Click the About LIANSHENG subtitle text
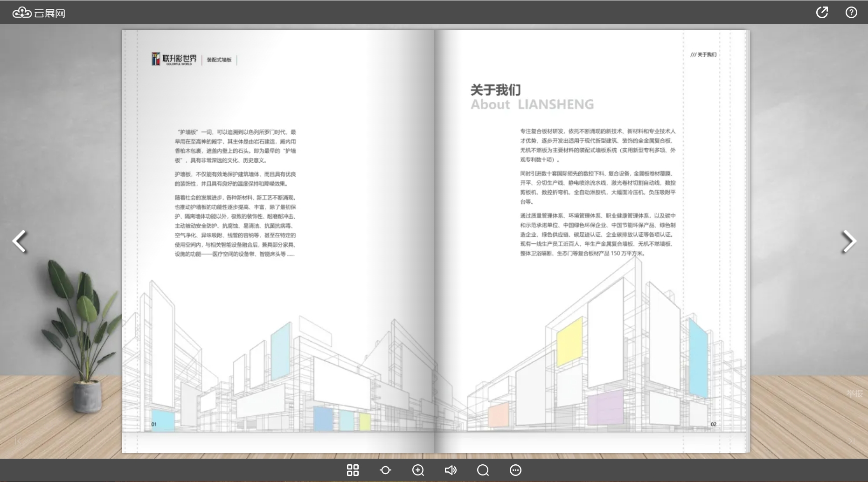The width and height of the screenshot is (868, 482). click(532, 104)
